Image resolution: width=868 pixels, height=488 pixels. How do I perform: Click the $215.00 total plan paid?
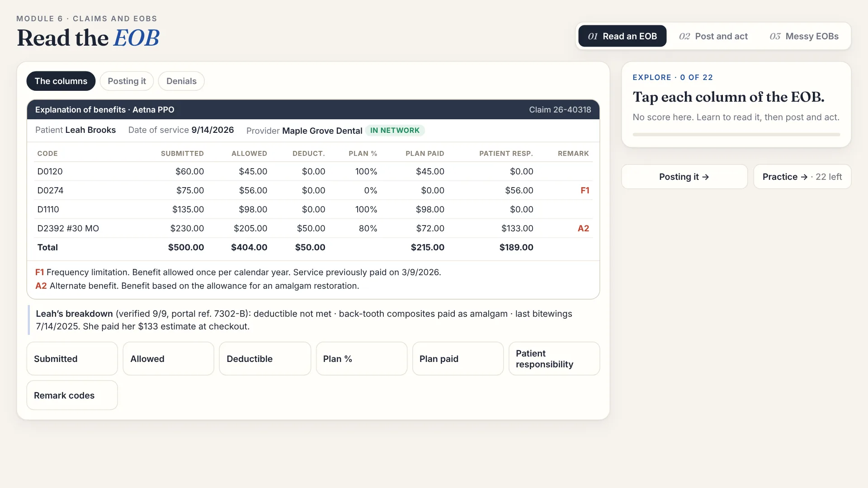[428, 248]
